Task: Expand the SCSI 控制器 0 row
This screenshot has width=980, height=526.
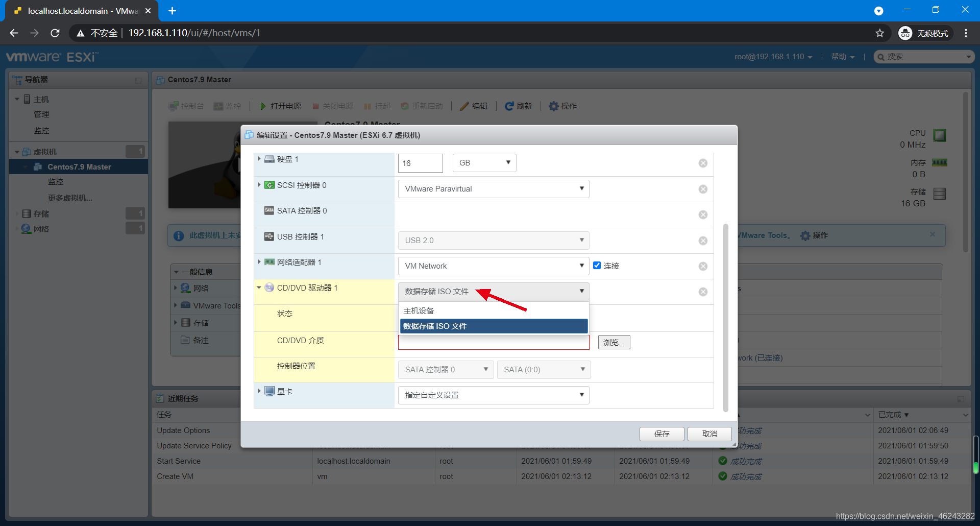Action: pos(259,185)
